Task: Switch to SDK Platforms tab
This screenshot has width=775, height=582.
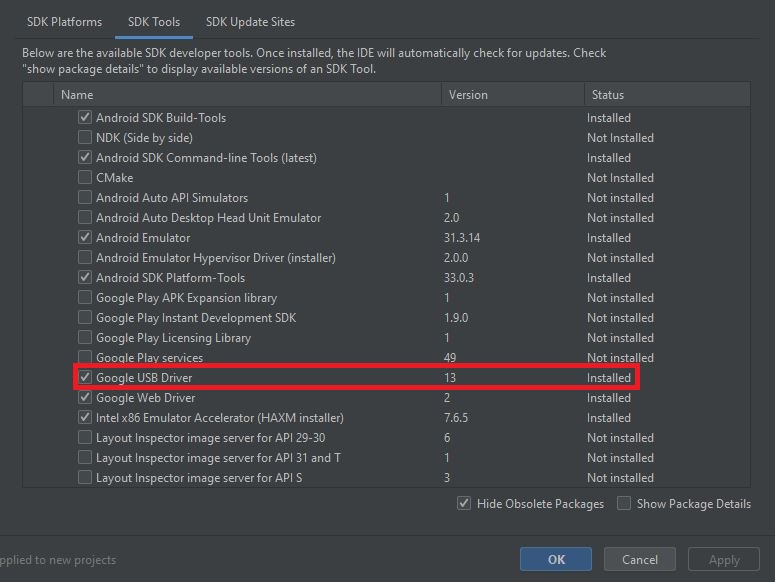Action: 64,22
